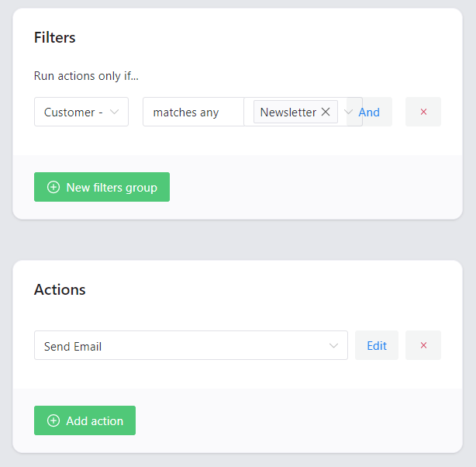476x467 pixels.
Task: Click the plus circle icon beside Add action
Action: point(53,420)
